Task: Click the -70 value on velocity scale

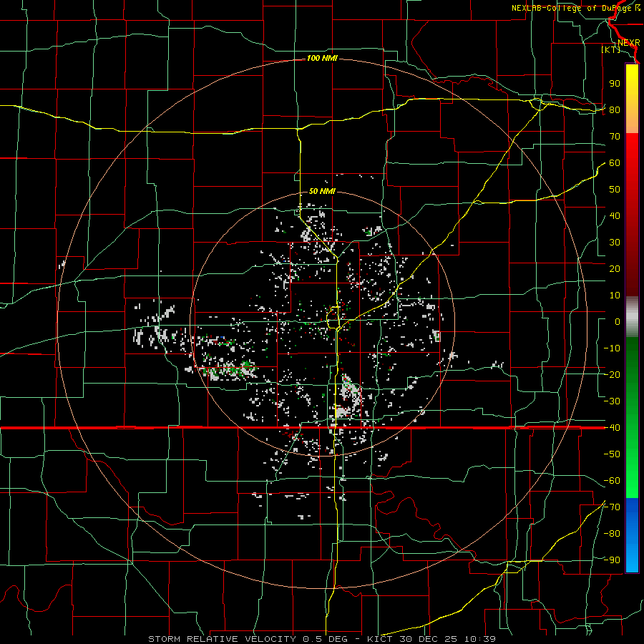Action: click(612, 507)
